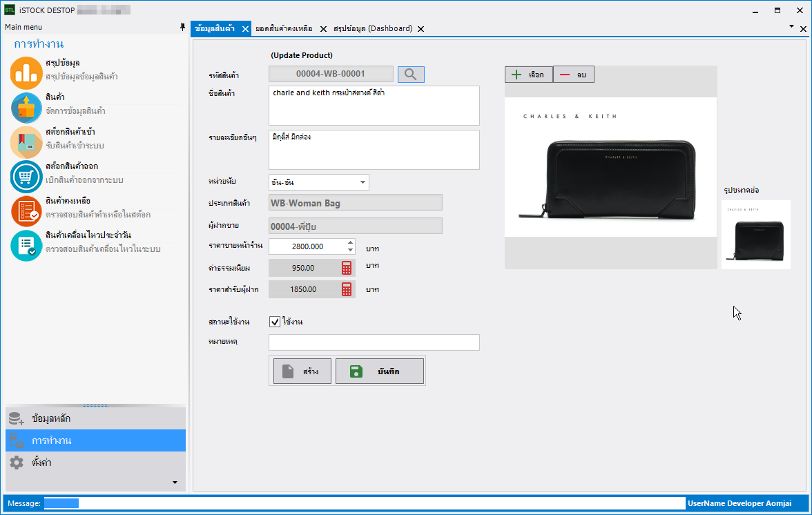
Task: Maximize the iSTOCK window
Action: [x=777, y=10]
